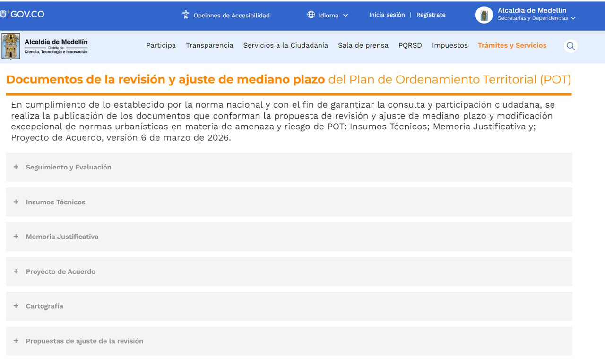The width and height of the screenshot is (605, 364).
Task: Click the GOV.CO logo
Action: [x=22, y=14]
